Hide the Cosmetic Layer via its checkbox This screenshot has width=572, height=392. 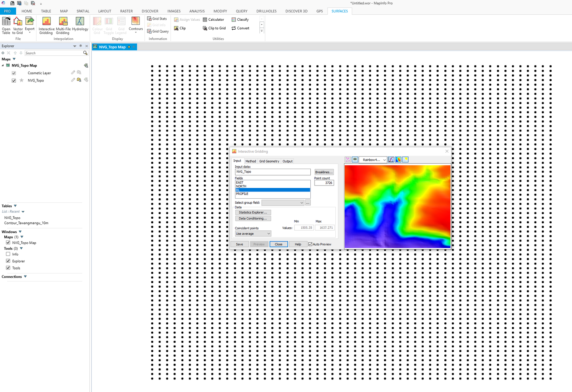click(14, 73)
